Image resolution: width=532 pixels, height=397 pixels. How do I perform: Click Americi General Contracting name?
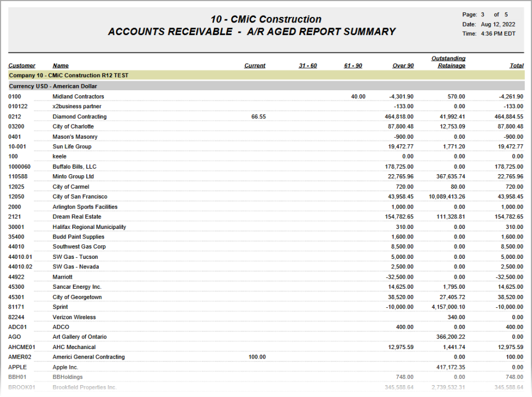(89, 357)
